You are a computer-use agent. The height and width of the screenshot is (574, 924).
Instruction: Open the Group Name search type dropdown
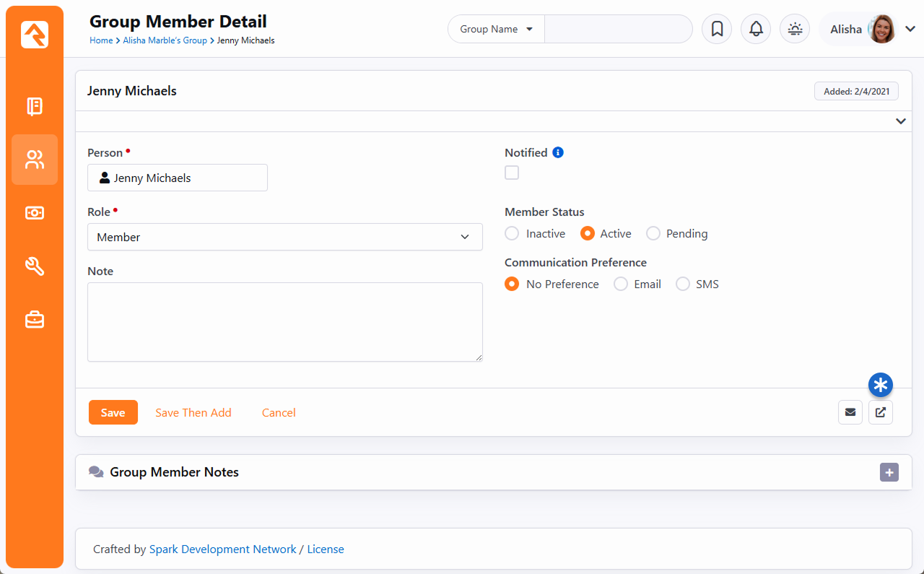496,30
